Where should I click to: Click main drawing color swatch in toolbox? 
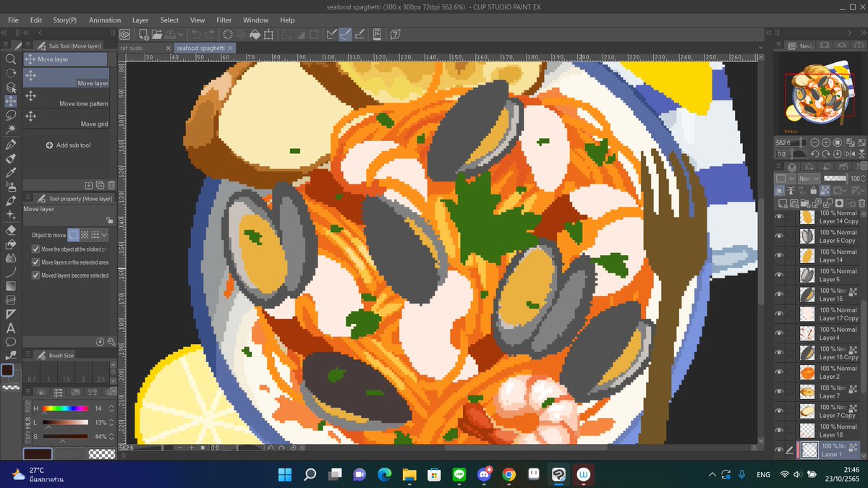(x=7, y=370)
